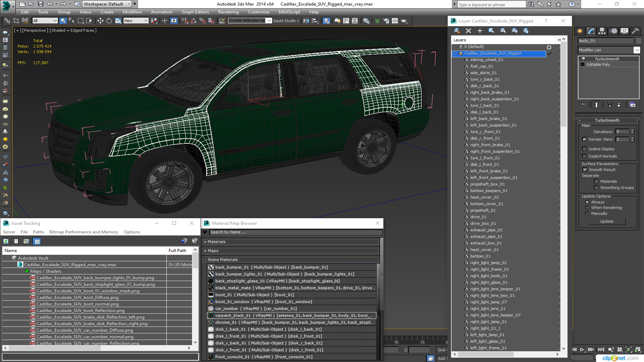Click the Mirror tool icon
The width and height of the screenshot is (644, 362).
(x=306, y=21)
